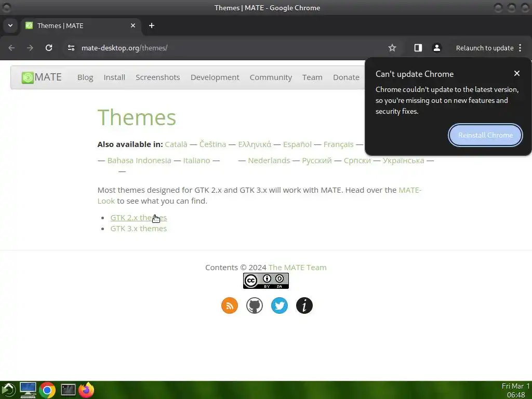
Task: Open the Chrome profile icon
Action: click(436, 48)
